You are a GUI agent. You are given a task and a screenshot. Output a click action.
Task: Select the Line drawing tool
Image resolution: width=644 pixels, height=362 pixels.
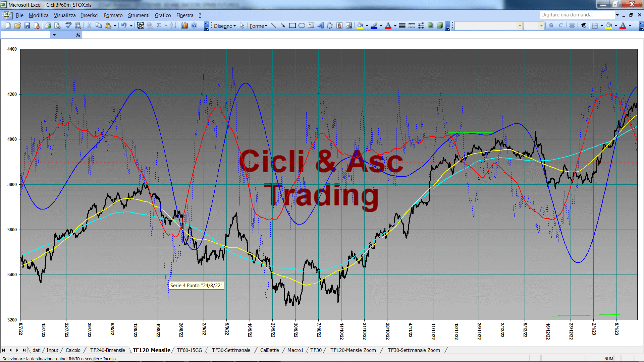point(273,25)
